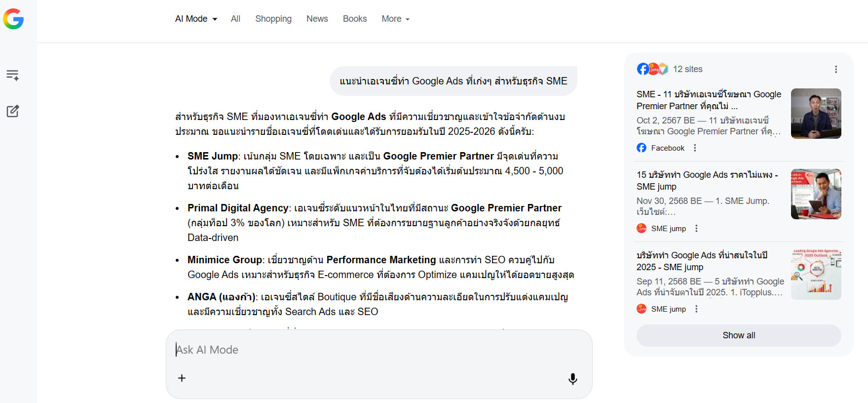The height and width of the screenshot is (403, 868).
Task: Open the thumbnail of man with tablet
Action: tap(816, 194)
